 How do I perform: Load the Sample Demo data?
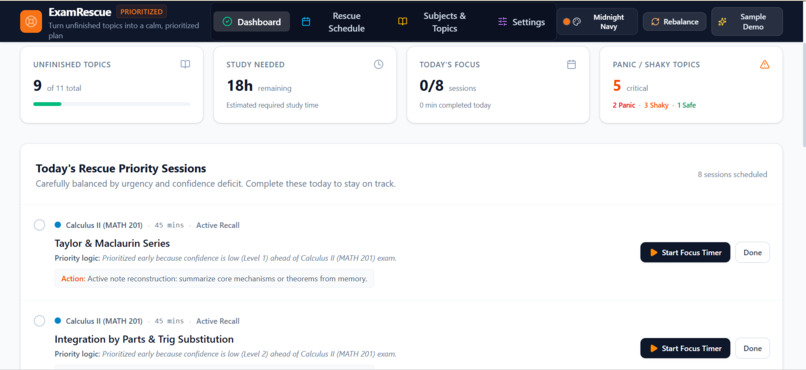[x=747, y=22]
